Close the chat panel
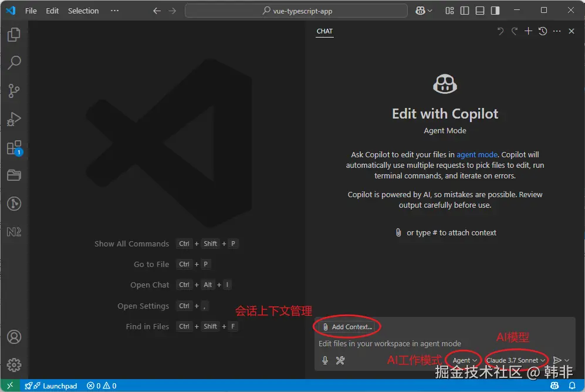Viewport: 585px width, 392px height. 571,31
